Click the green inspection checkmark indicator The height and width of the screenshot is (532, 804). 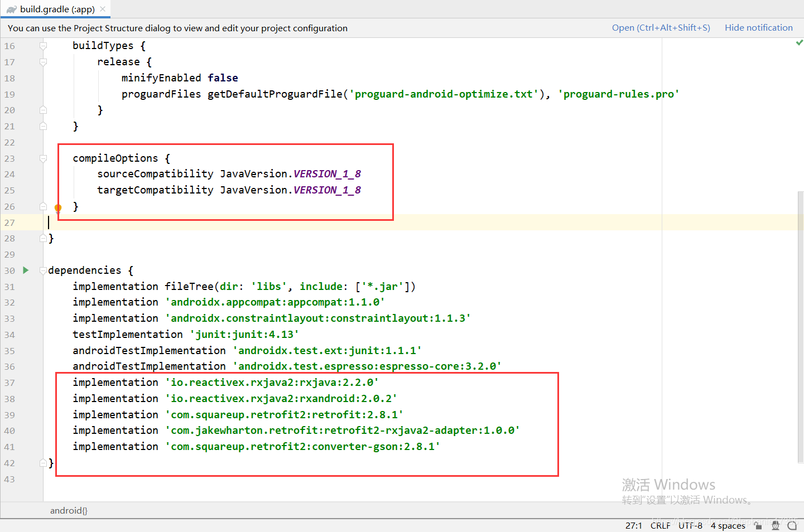[799, 42]
